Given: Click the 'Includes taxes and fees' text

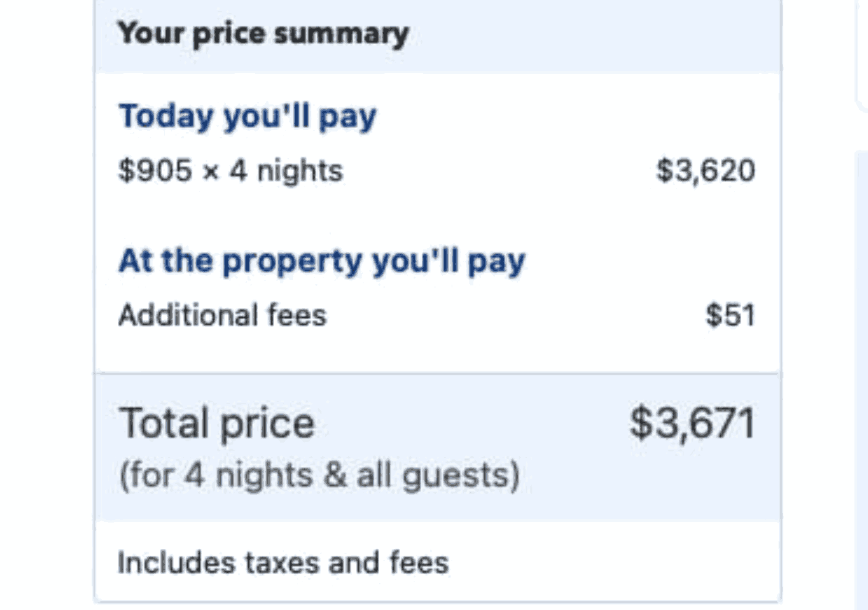Looking at the screenshot, I should pos(283,563).
